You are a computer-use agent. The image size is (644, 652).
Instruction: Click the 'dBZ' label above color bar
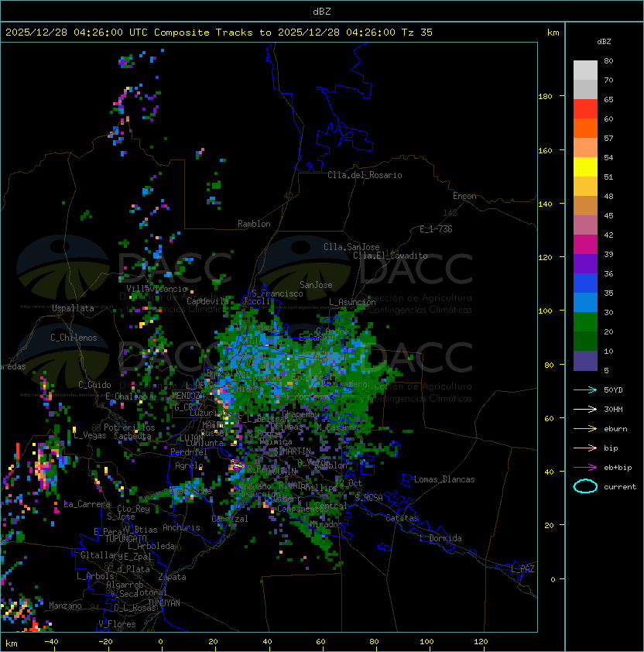tap(604, 42)
